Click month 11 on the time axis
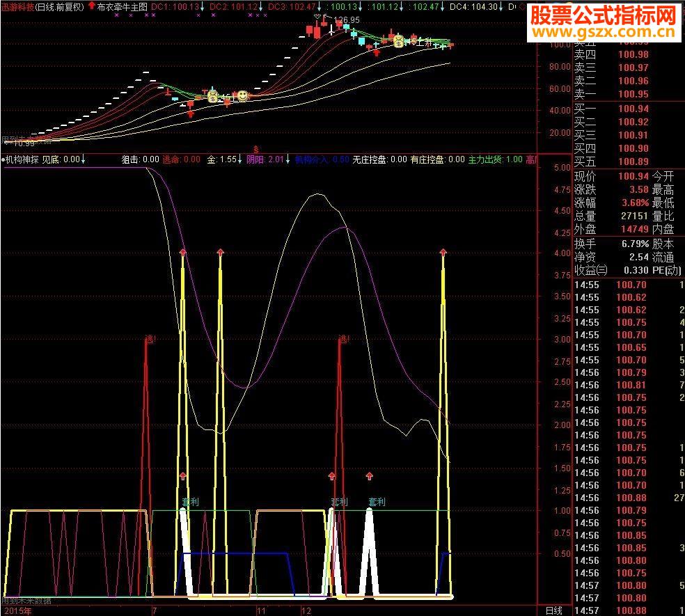The width and height of the screenshot is (685, 616). tap(261, 610)
